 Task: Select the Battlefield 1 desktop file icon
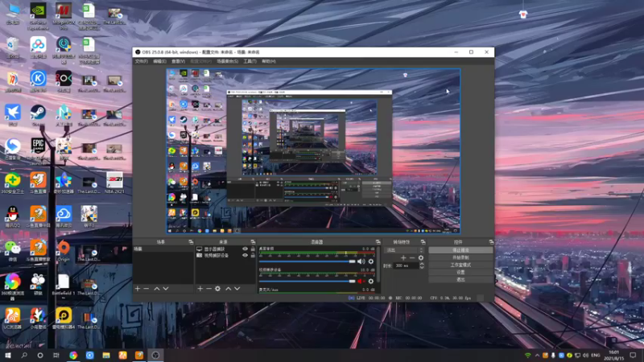(x=64, y=284)
